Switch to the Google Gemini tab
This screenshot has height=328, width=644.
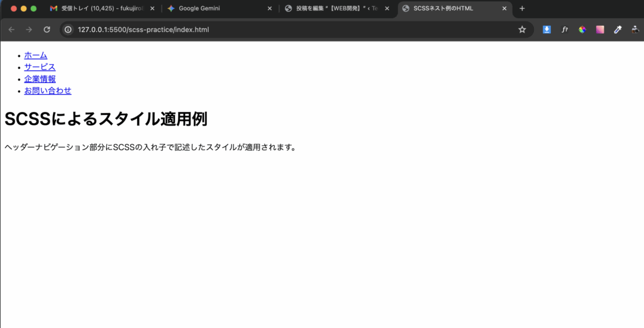click(214, 9)
